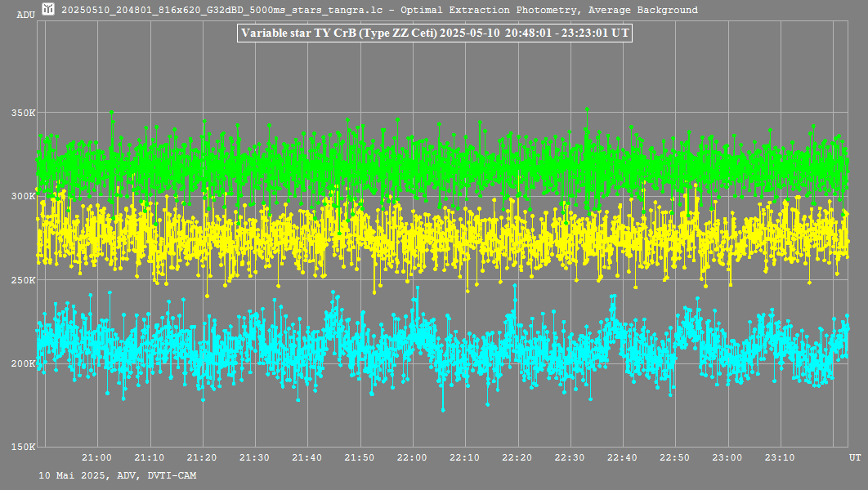Click the ADU axis unit label
The image size is (868, 490).
25,15
